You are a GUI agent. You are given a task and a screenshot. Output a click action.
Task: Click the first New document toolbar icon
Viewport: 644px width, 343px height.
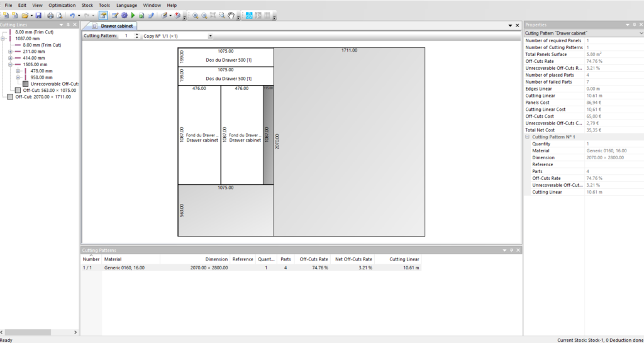(5, 16)
